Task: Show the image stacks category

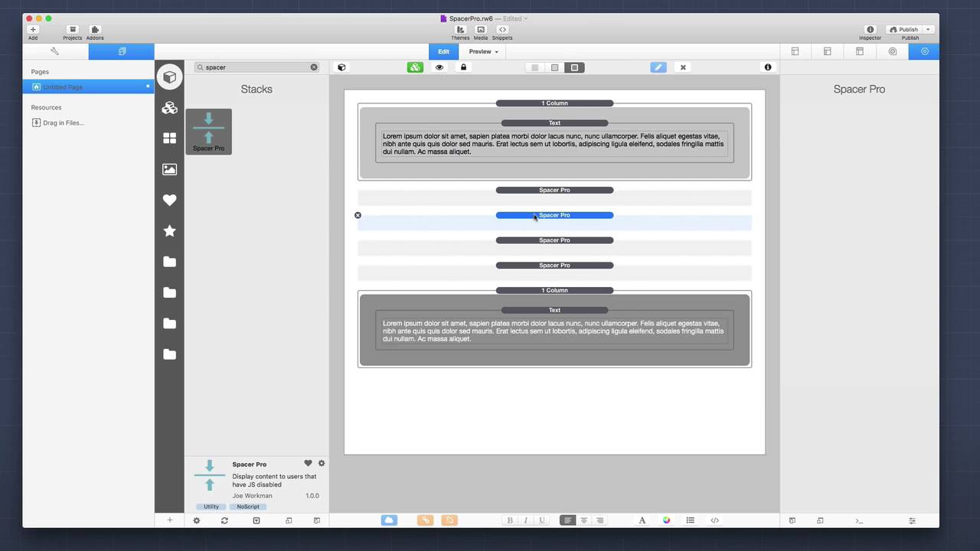Action: pos(170,169)
